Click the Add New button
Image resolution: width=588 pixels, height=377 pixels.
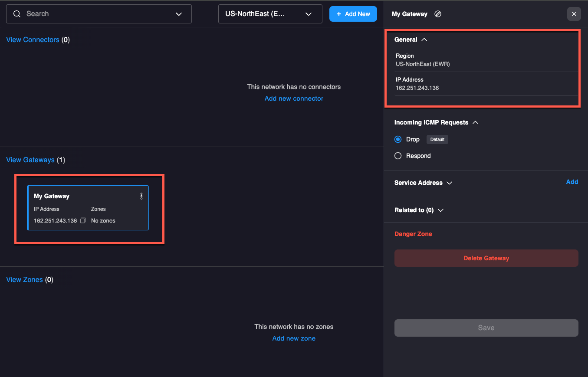[x=353, y=14]
